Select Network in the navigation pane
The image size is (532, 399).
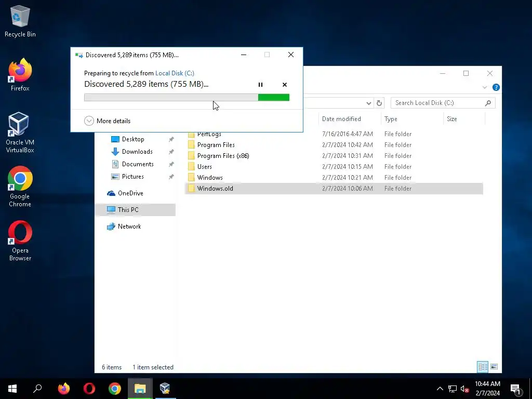[129, 227]
